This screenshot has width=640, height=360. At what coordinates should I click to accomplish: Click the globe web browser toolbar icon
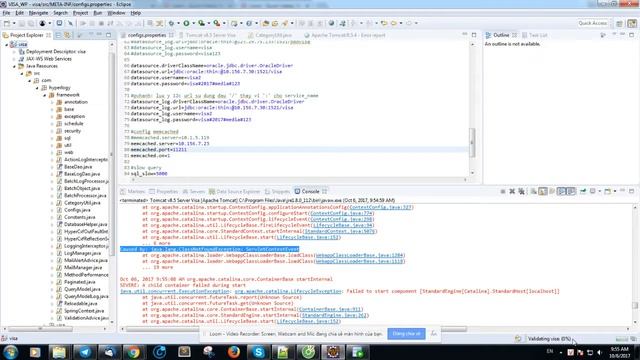[331, 23]
